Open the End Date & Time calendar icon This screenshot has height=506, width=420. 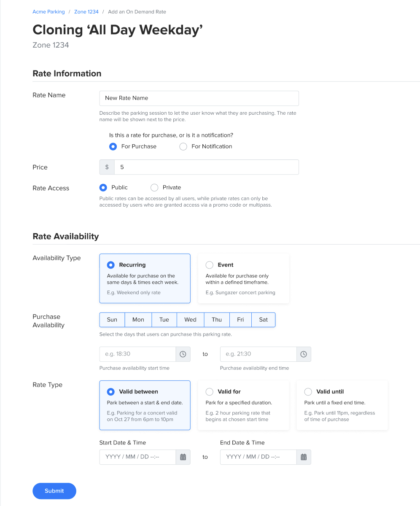coord(304,457)
